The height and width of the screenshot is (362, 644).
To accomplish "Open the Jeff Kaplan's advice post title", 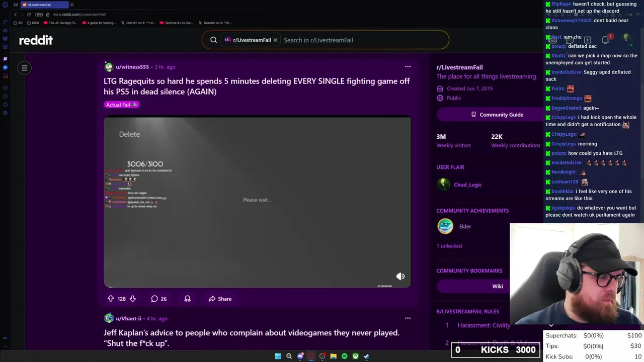I will 252,338.
